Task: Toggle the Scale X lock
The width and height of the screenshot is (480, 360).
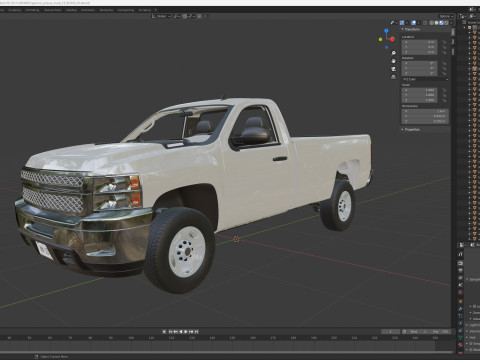Action: pos(444,90)
